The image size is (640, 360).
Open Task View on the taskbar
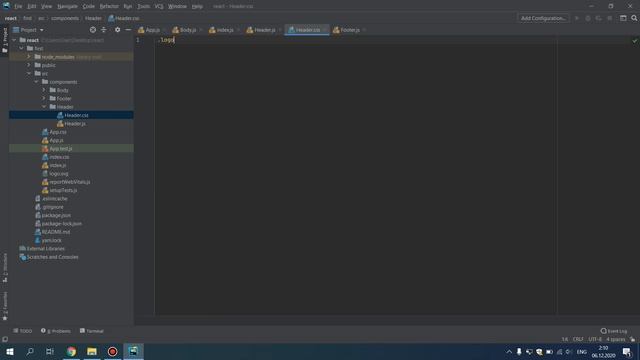(x=50, y=351)
